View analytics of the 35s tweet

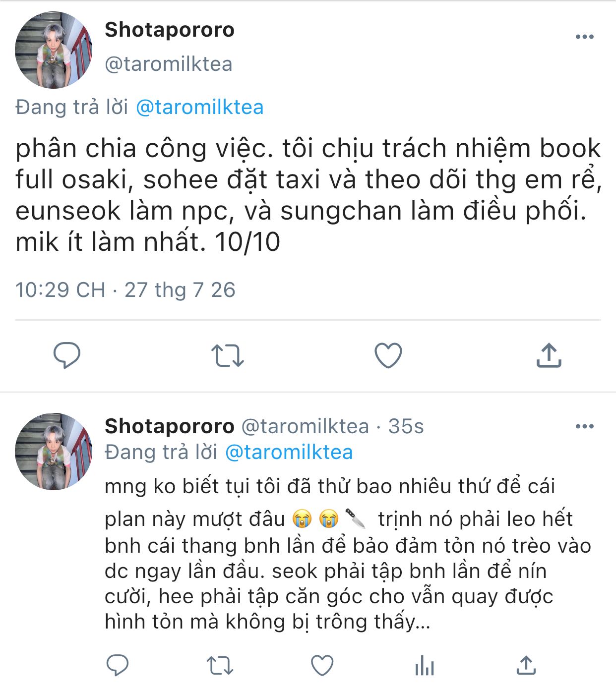tap(425, 665)
